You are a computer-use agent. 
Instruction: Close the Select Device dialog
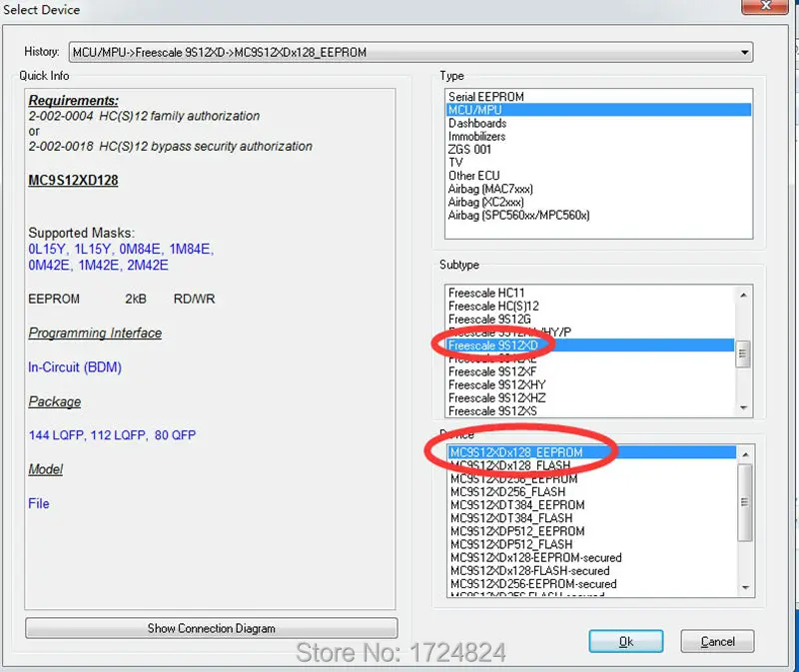click(764, 6)
